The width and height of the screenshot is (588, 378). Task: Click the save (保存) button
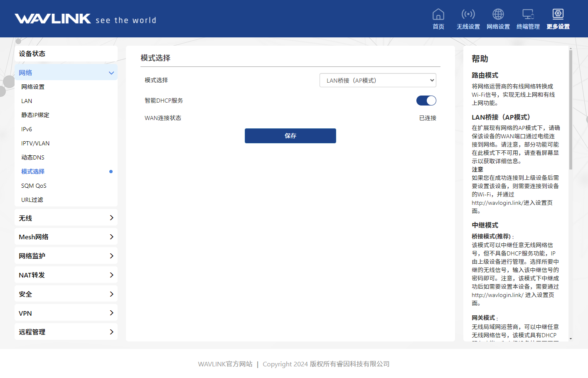(x=290, y=136)
